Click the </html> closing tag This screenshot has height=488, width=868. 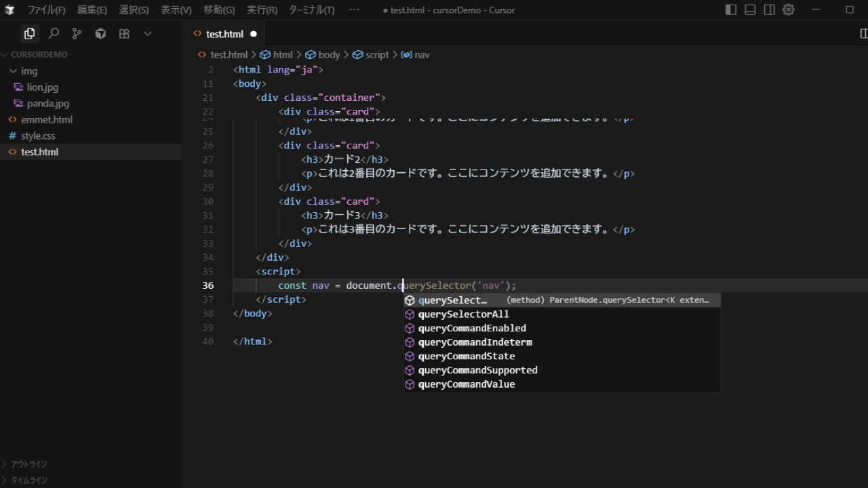click(252, 342)
